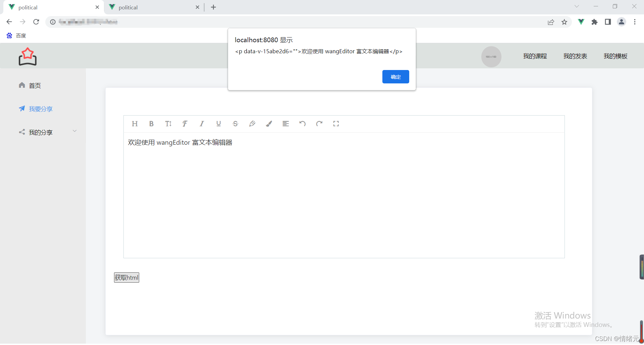Open 我的模板 in top navigation
The width and height of the screenshot is (644, 345).
615,56
